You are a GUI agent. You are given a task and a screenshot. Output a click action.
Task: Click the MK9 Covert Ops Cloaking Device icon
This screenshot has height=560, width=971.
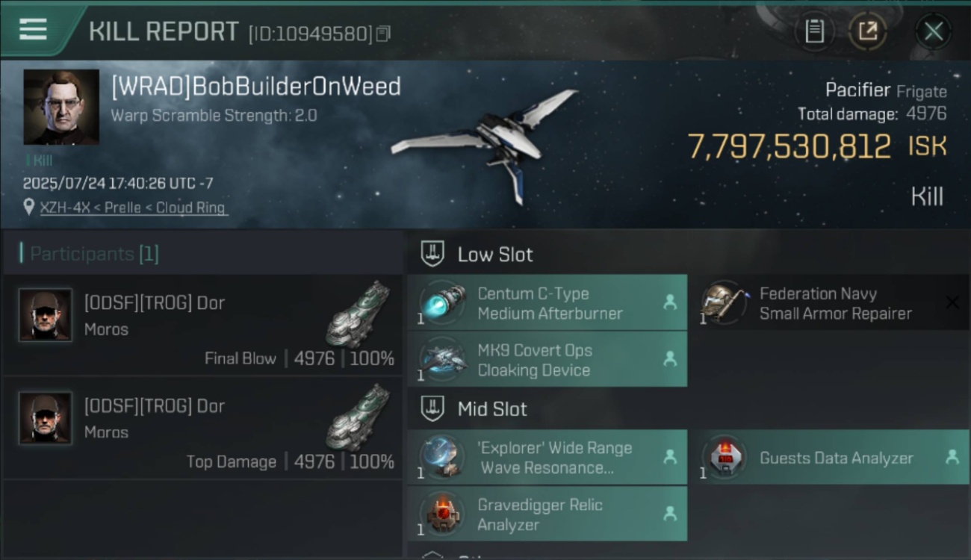[442, 360]
